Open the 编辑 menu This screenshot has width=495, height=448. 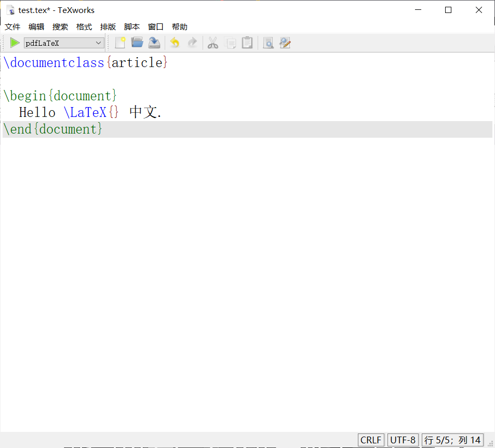(36, 27)
